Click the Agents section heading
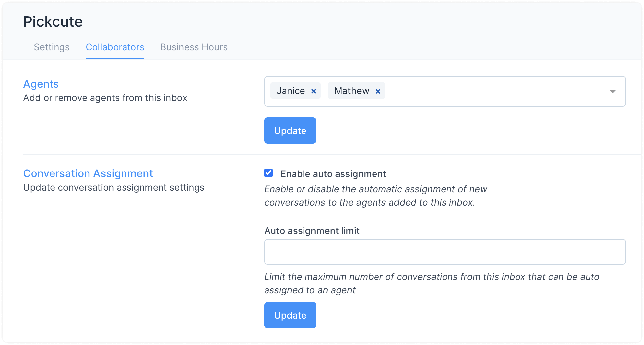The image size is (644, 345). click(x=41, y=84)
